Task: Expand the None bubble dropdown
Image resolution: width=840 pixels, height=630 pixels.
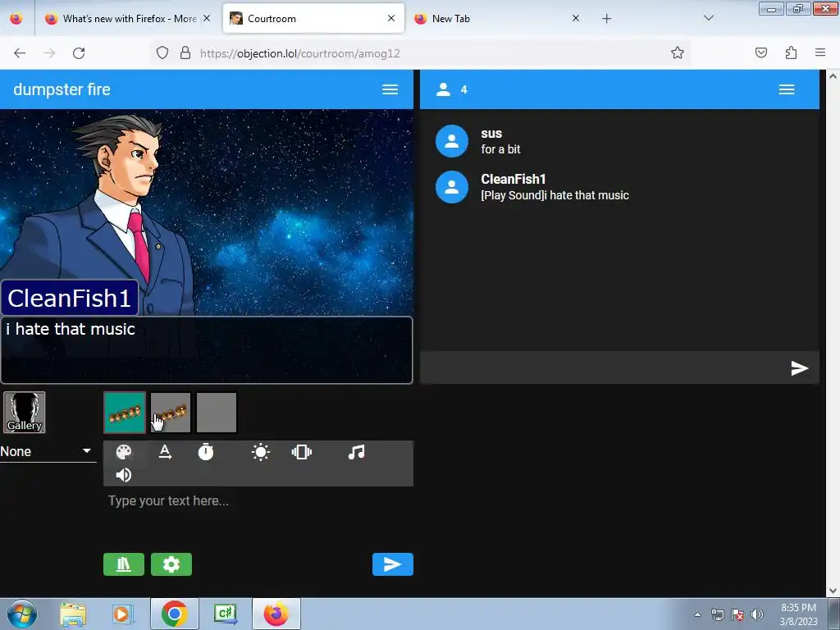Action: coord(48,452)
